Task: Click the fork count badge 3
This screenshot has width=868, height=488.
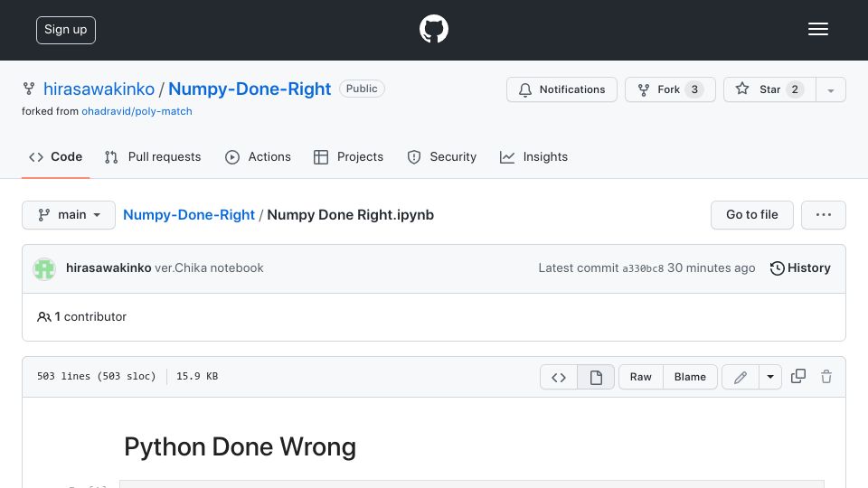Action: click(694, 89)
